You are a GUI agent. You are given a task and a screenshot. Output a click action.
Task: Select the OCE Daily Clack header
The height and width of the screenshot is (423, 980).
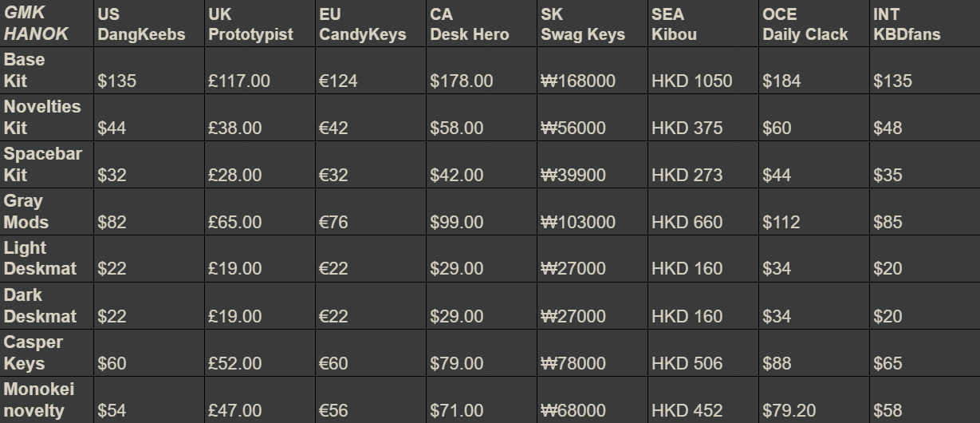point(805,24)
